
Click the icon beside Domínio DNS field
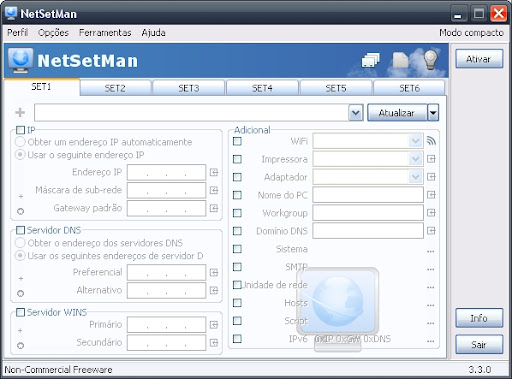tap(431, 231)
